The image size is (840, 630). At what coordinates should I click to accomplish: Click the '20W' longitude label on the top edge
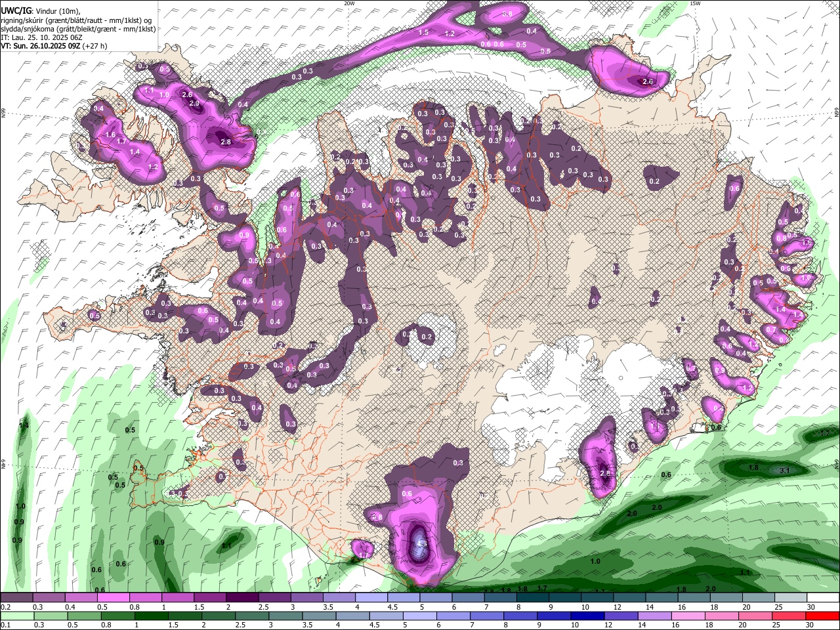pos(349,3)
